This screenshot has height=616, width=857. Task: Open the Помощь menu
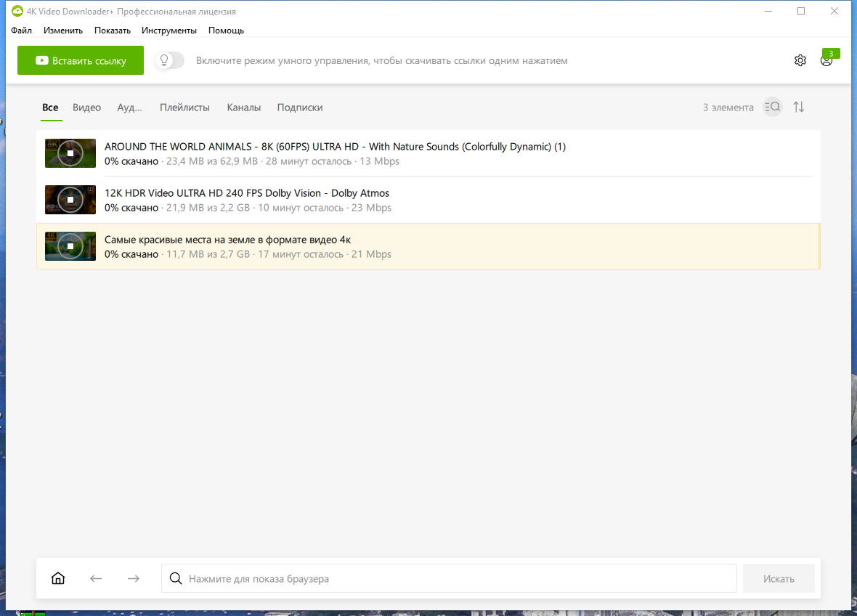click(226, 31)
